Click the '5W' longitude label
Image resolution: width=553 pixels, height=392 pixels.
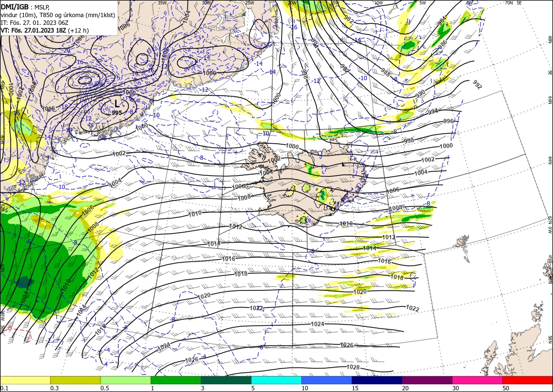click(423, 2)
